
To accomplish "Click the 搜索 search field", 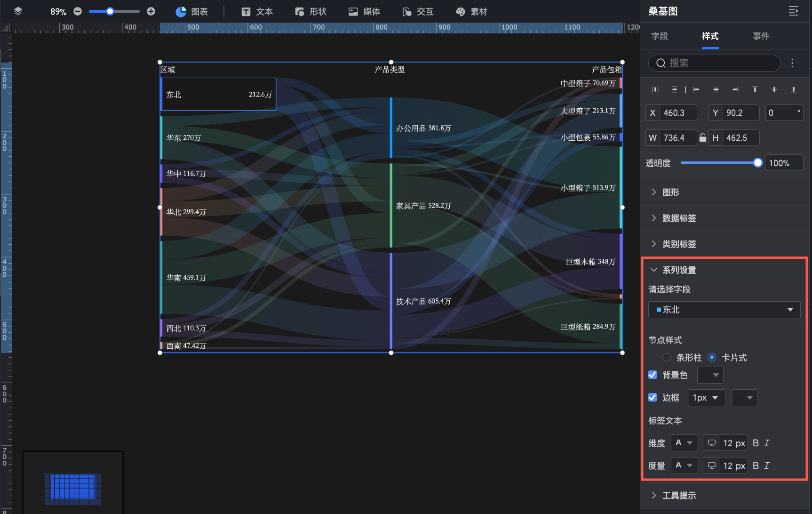I will [x=715, y=63].
